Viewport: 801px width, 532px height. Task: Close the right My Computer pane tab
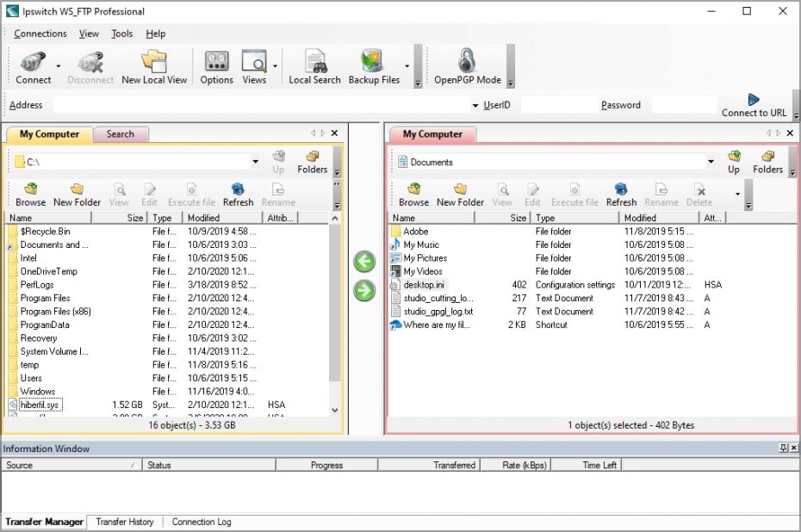click(790, 133)
